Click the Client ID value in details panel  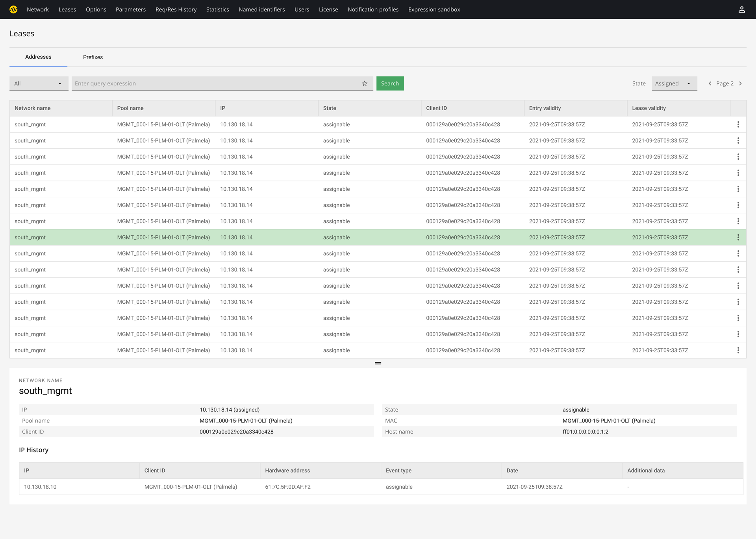236,432
